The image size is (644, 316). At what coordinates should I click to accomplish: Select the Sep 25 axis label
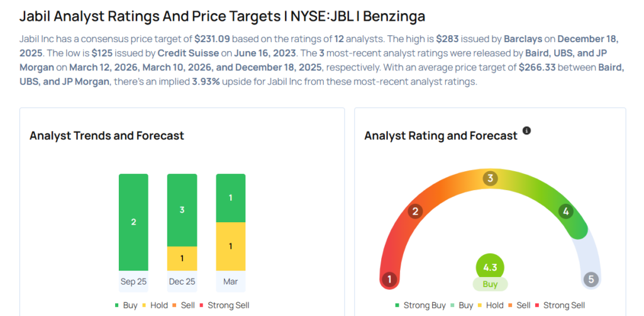(133, 281)
